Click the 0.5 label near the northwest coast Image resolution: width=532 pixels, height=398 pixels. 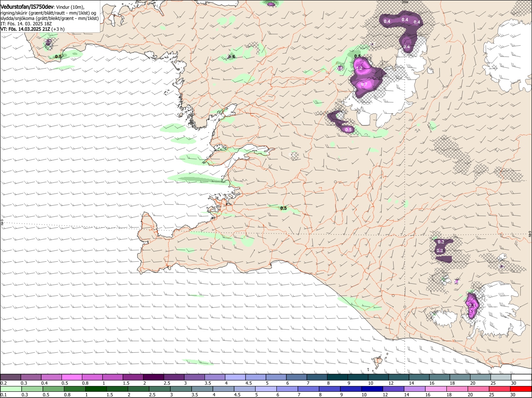coord(58,57)
